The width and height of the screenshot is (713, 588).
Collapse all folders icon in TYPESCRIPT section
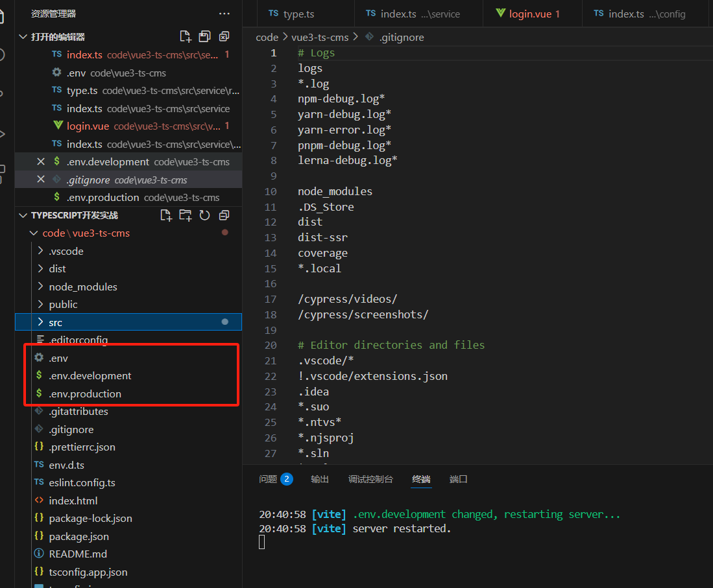click(x=224, y=215)
